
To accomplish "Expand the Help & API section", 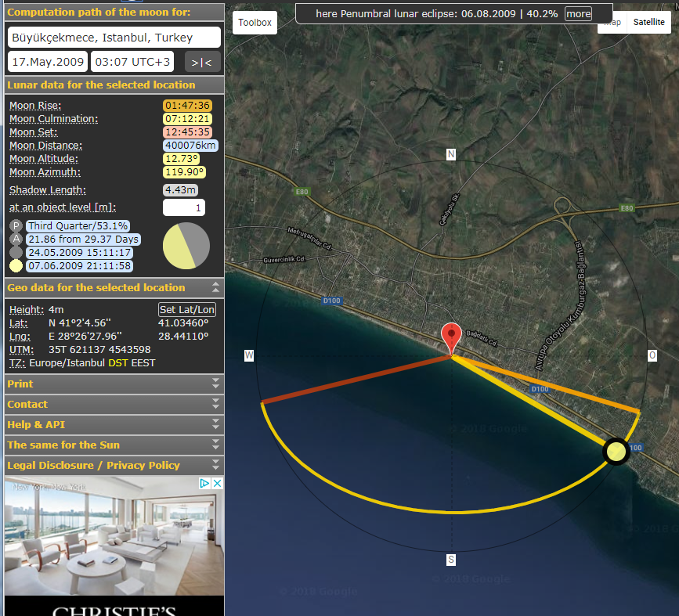I will pyautogui.click(x=112, y=424).
